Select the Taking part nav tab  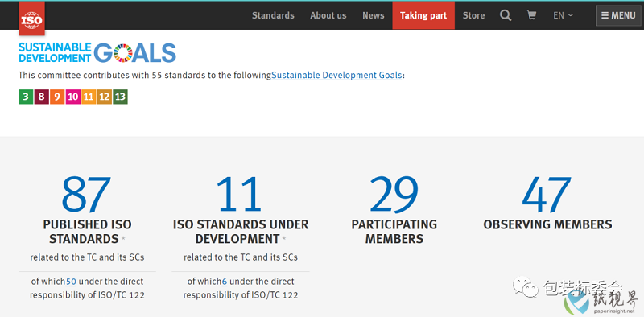pos(423,15)
